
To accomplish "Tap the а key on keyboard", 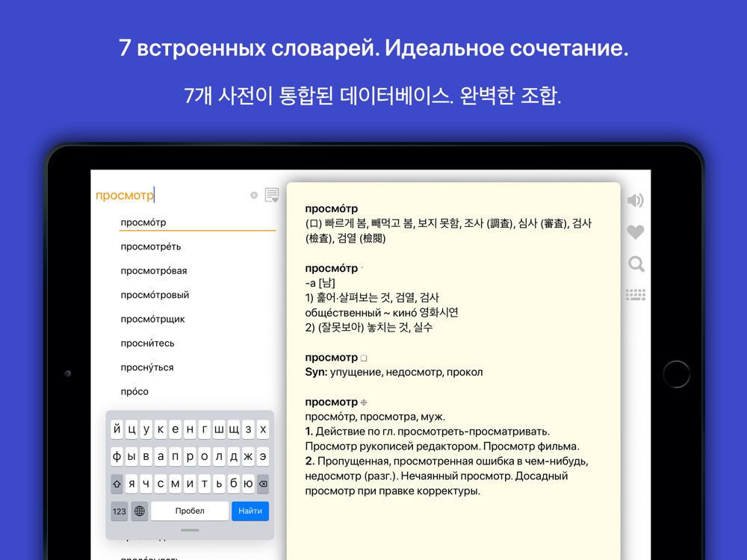I will tap(161, 456).
